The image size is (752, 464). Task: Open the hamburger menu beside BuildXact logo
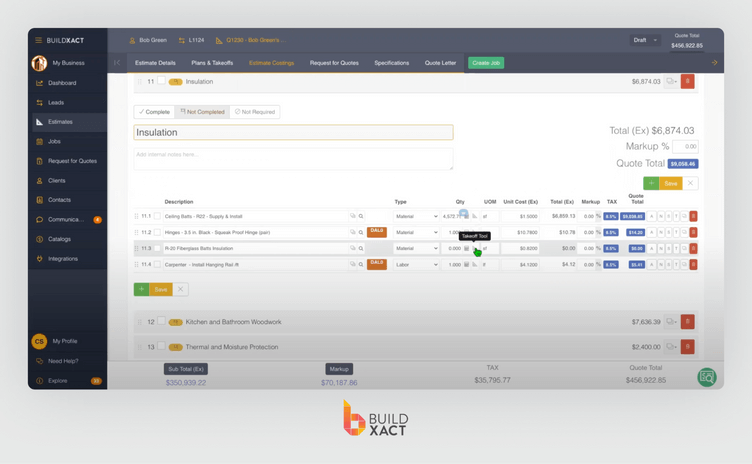click(38, 40)
